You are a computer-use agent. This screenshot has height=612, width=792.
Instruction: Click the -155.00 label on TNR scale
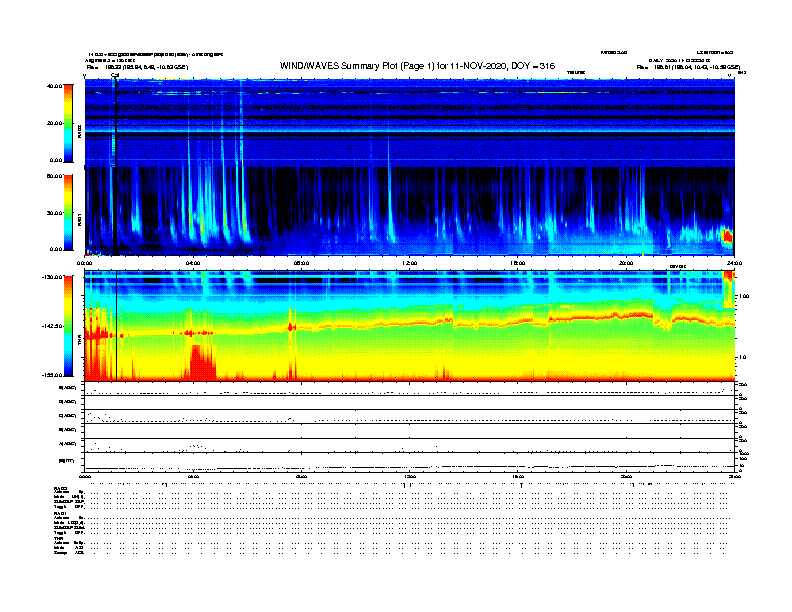point(53,375)
